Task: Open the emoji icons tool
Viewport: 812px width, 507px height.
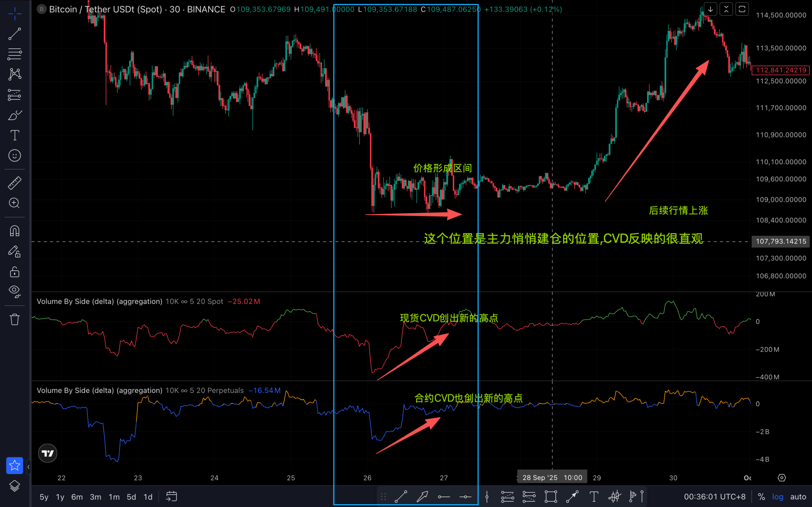Action: coord(14,156)
